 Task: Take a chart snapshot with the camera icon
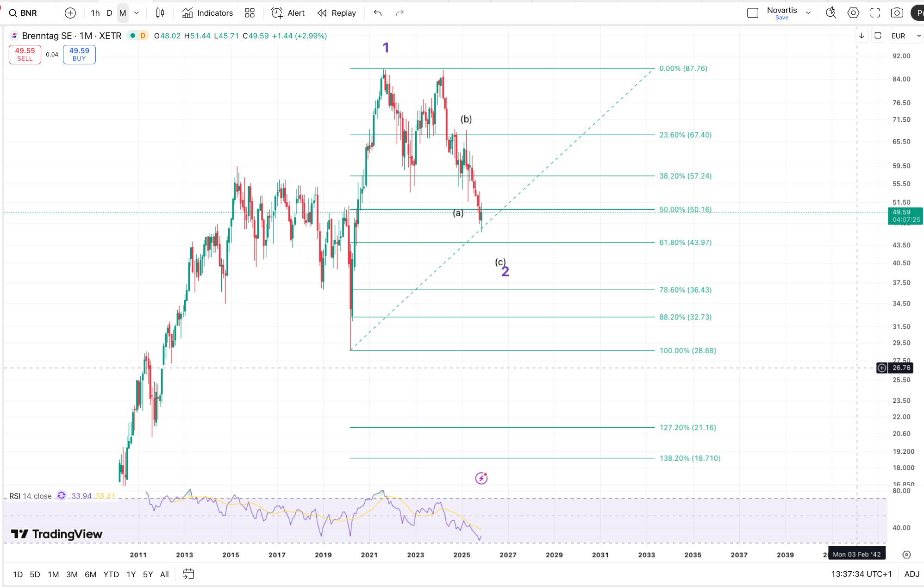(x=897, y=13)
